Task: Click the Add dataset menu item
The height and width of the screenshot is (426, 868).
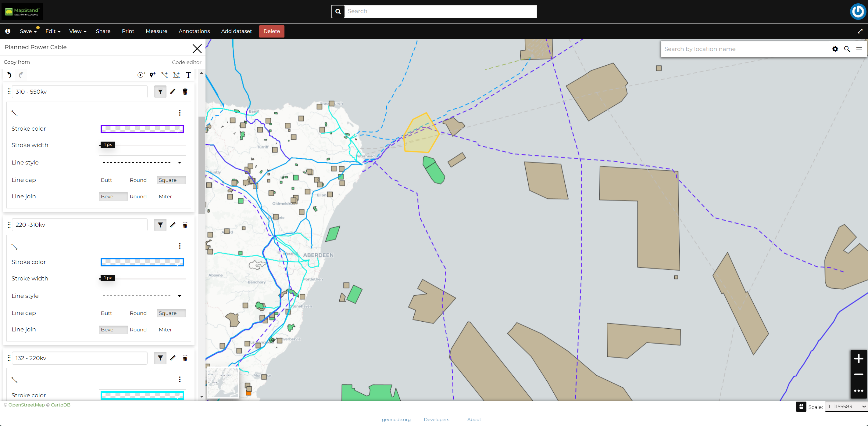Action: (236, 31)
